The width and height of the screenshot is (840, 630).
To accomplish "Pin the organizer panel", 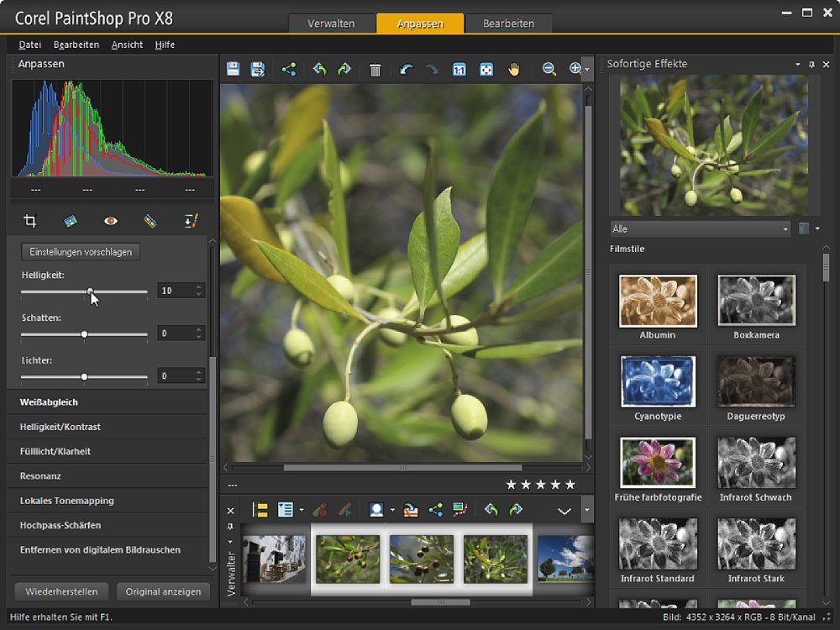I will 230,527.
